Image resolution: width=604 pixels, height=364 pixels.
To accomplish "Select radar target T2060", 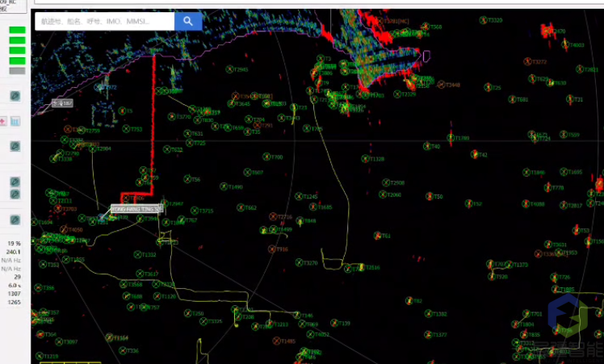I will click(x=383, y=195).
